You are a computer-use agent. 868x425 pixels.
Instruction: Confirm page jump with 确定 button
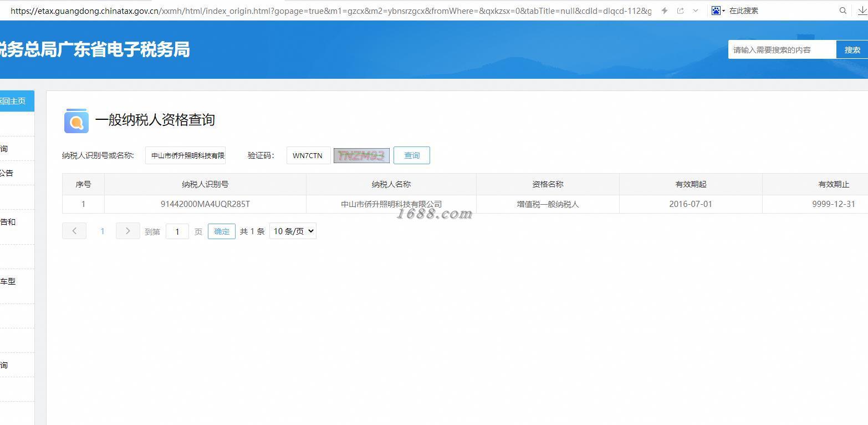222,231
